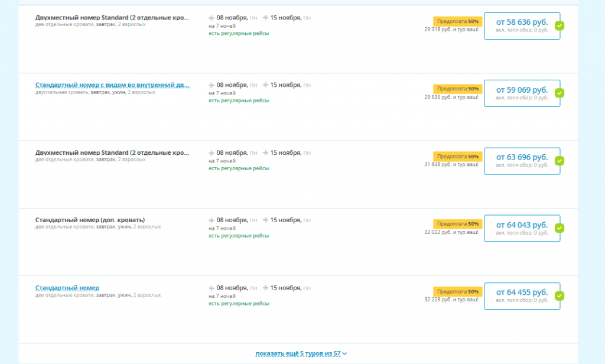Click departure plane icon in 64 455 руб. row
This screenshot has height=364, width=605.
tap(212, 288)
